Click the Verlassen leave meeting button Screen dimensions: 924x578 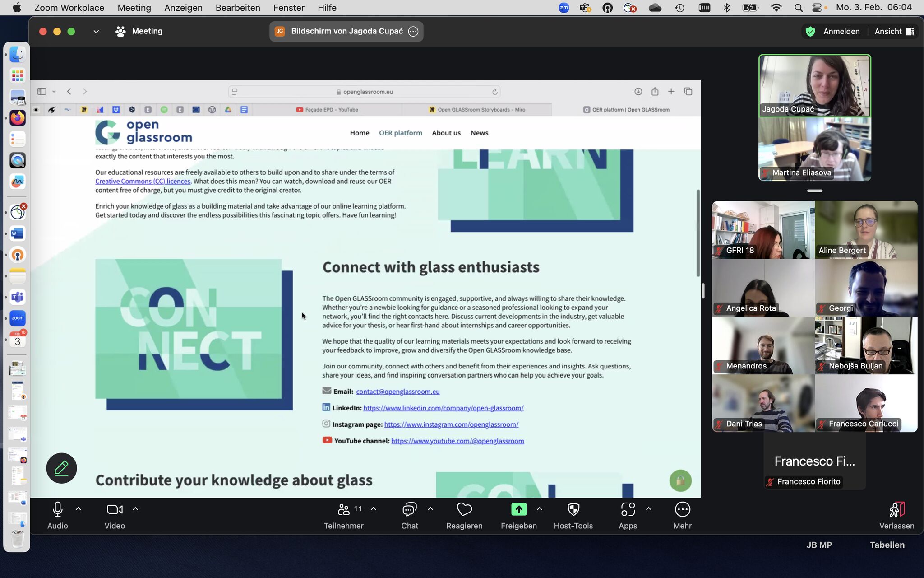point(897,516)
